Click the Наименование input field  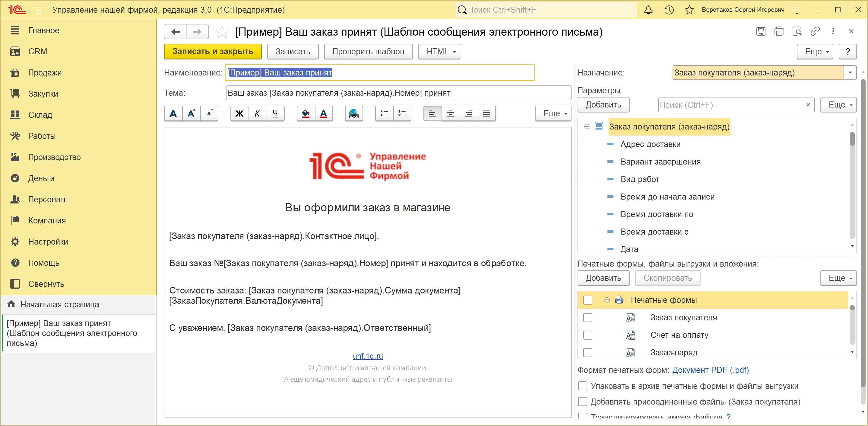click(x=380, y=72)
